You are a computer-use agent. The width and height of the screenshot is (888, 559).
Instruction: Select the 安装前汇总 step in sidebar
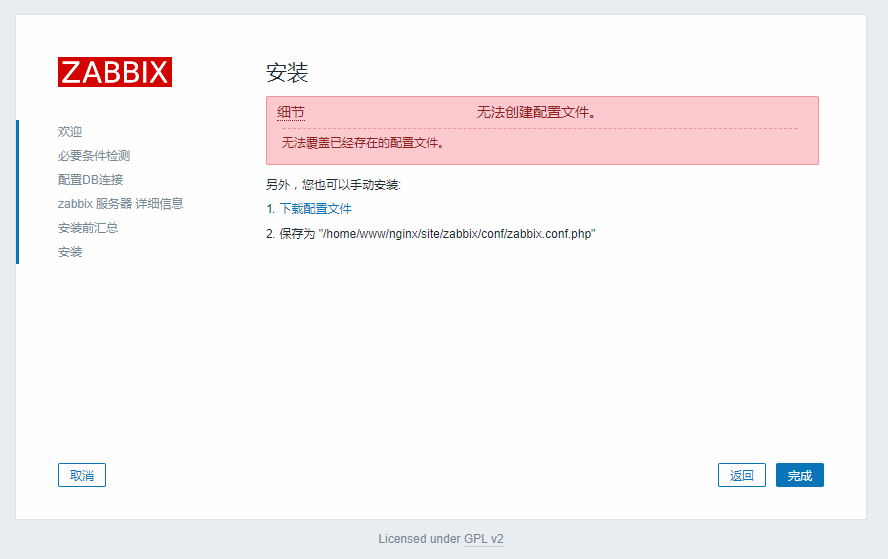tap(88, 228)
